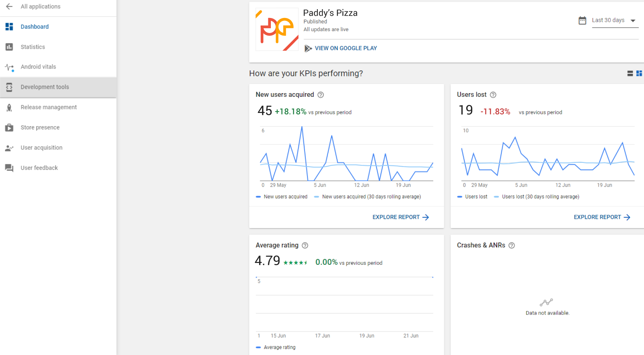Select Dashboard in the sidebar
Image resolution: width=644 pixels, height=355 pixels.
pos(35,26)
